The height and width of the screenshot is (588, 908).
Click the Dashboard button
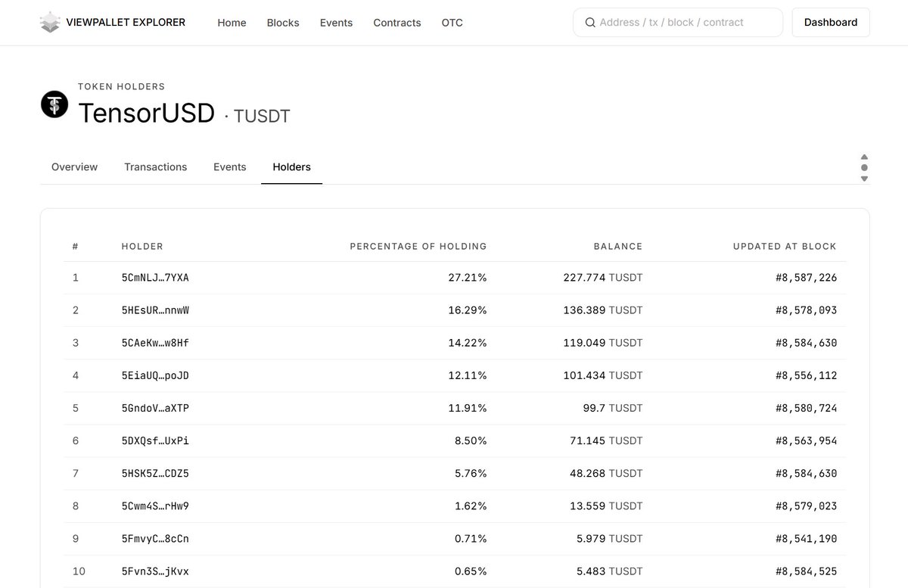(831, 23)
